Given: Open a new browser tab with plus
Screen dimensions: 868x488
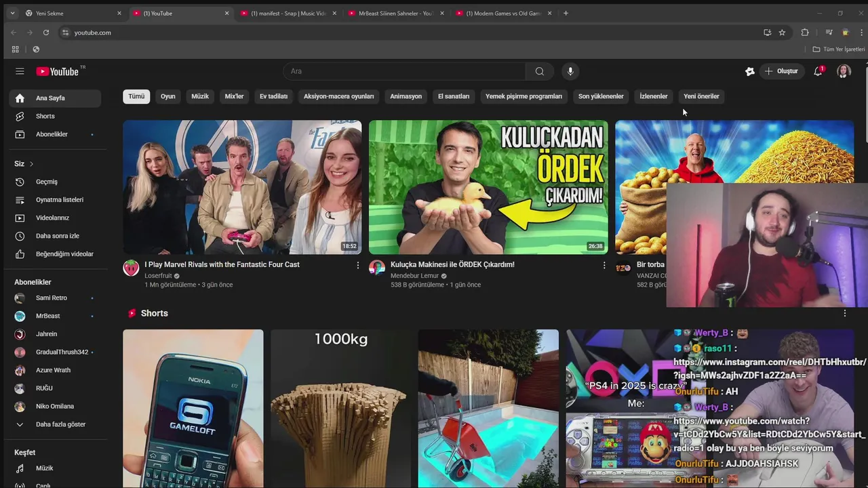Looking at the screenshot, I should 566,13.
